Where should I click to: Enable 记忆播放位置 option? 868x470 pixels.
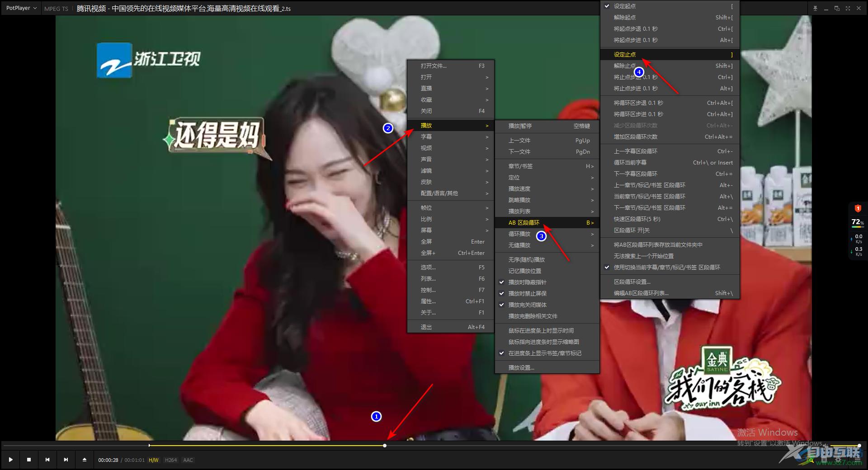click(547, 271)
